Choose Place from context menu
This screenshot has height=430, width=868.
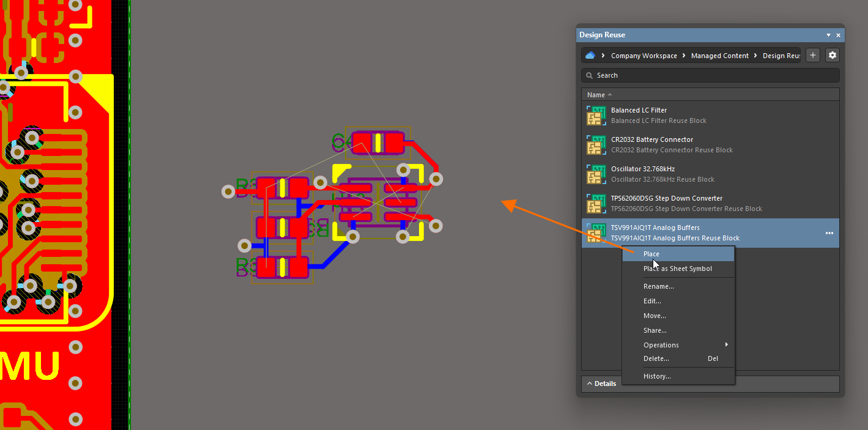pyautogui.click(x=678, y=254)
